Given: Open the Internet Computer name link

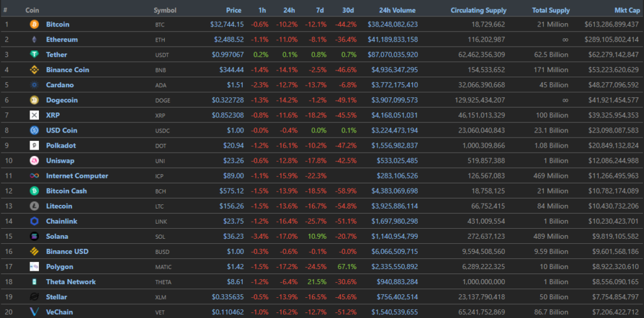Looking at the screenshot, I should (77, 176).
